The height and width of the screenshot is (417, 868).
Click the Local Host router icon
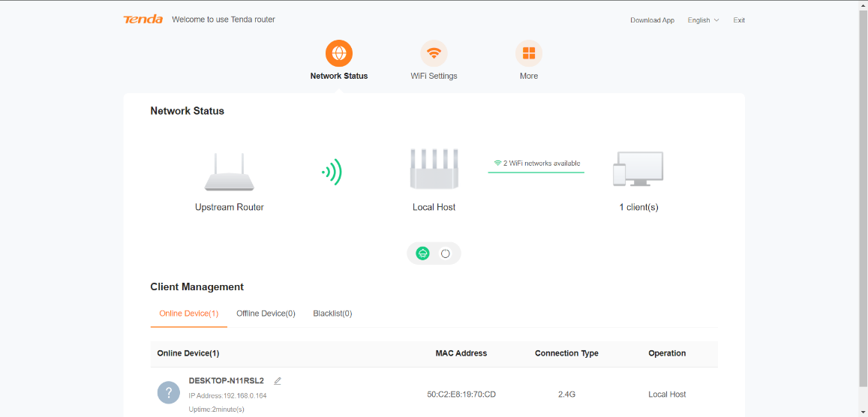[x=434, y=169]
